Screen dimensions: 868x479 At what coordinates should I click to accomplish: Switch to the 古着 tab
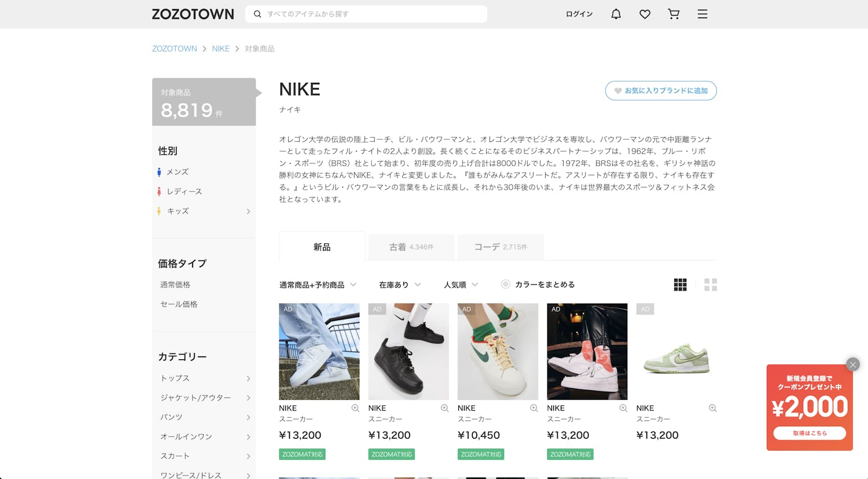click(x=411, y=247)
